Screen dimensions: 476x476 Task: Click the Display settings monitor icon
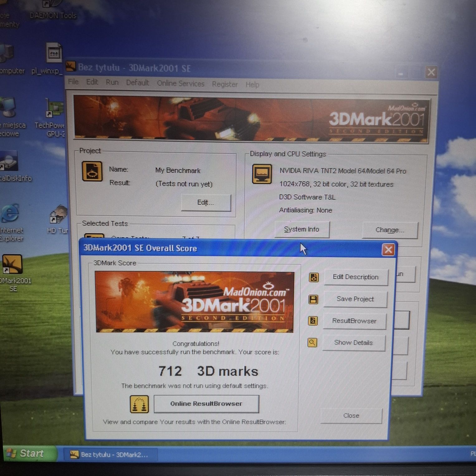click(262, 174)
